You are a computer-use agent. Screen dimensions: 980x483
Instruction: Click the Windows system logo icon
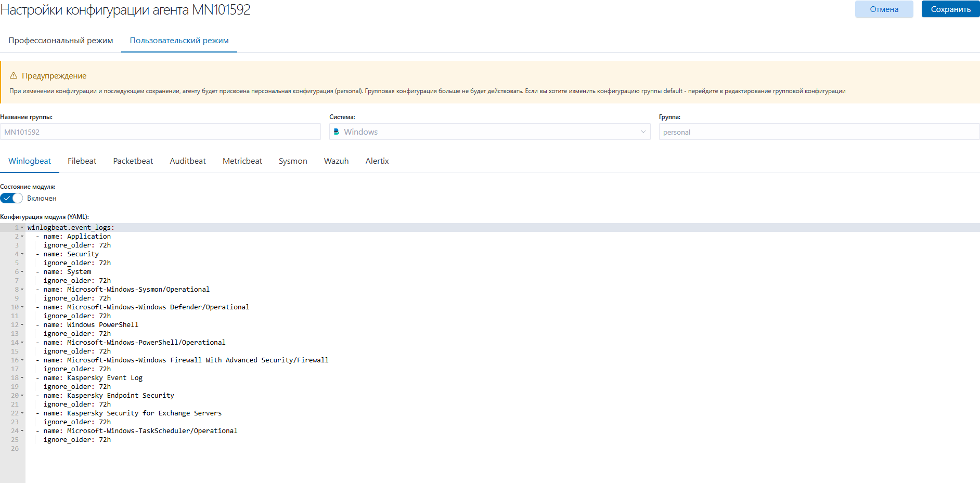(x=337, y=132)
